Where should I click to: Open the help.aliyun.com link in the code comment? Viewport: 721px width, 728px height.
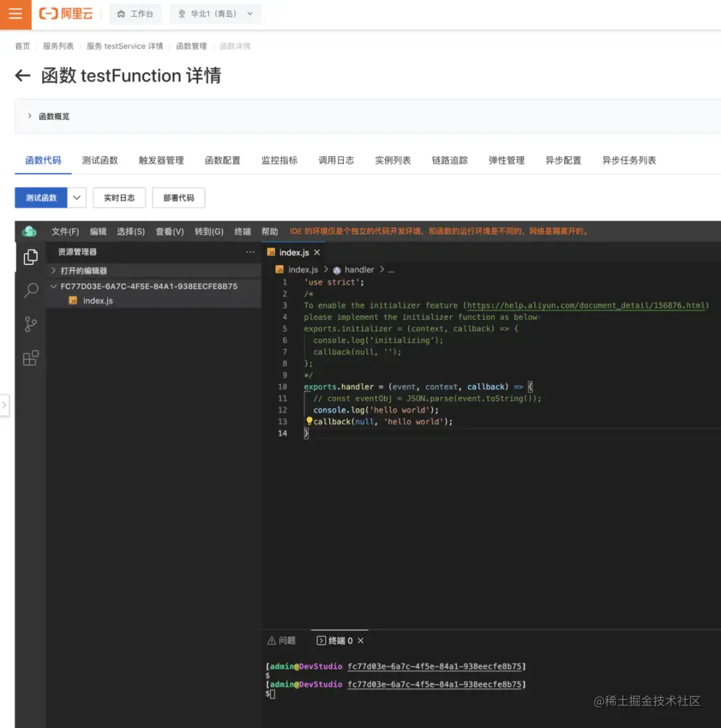pyautogui.click(x=585, y=305)
